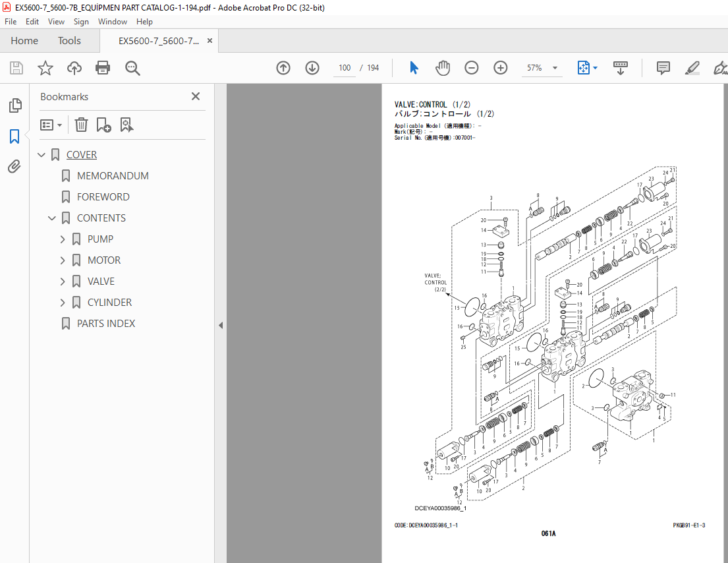Jump to the PARTS INDEX bookmark
The width and height of the screenshot is (728, 563).
[106, 324]
